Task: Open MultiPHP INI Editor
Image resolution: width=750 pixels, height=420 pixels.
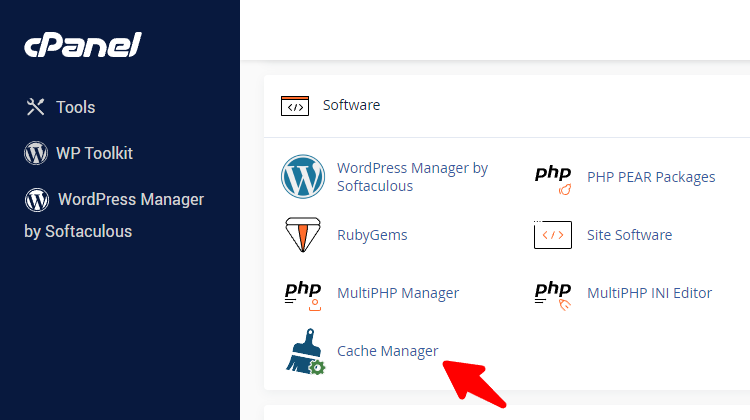Action: coord(650,293)
